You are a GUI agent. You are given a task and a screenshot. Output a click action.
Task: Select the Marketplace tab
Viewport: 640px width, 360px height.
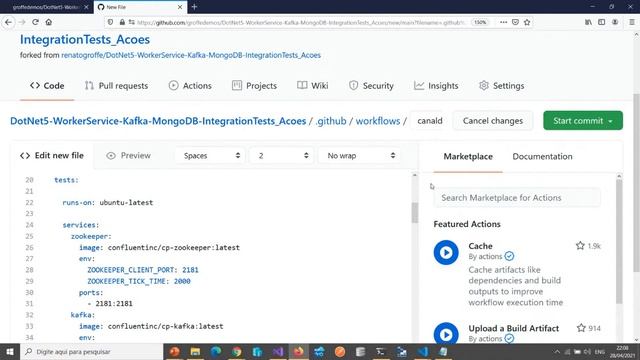click(468, 157)
